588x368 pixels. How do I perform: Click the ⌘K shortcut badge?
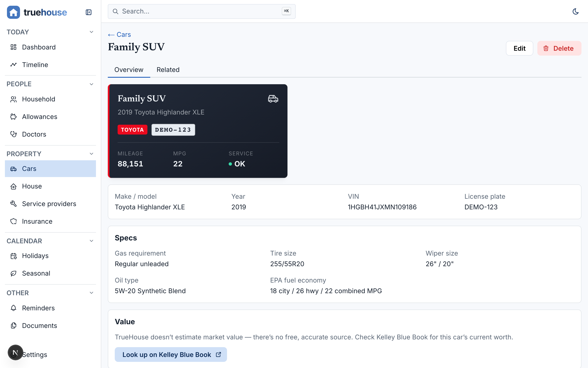click(x=286, y=11)
